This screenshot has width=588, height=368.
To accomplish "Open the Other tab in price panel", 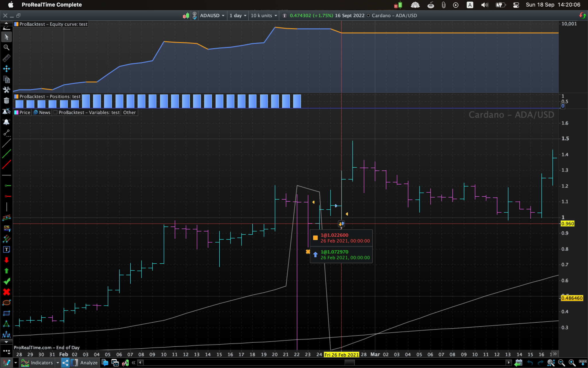I will [129, 112].
